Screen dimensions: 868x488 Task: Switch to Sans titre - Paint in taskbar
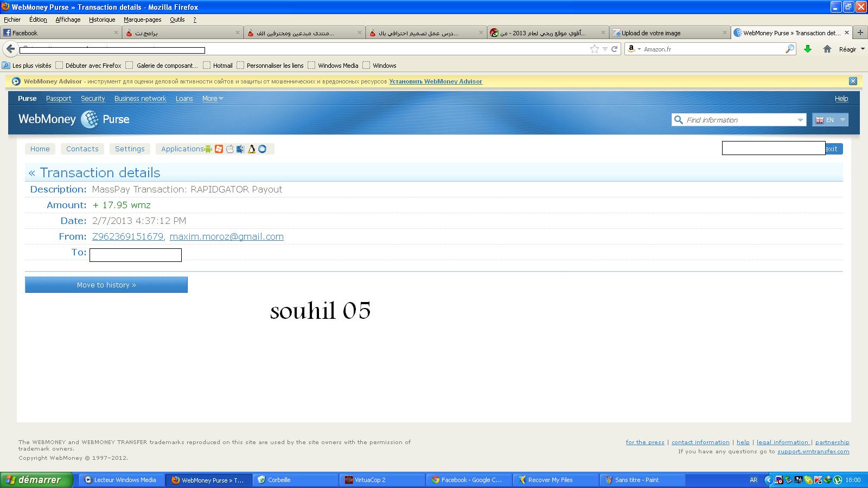pos(643,480)
